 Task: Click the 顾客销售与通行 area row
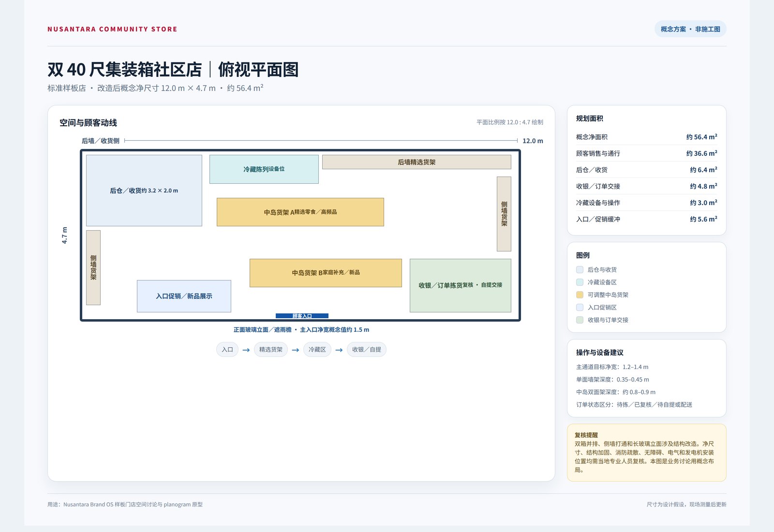[647, 153]
